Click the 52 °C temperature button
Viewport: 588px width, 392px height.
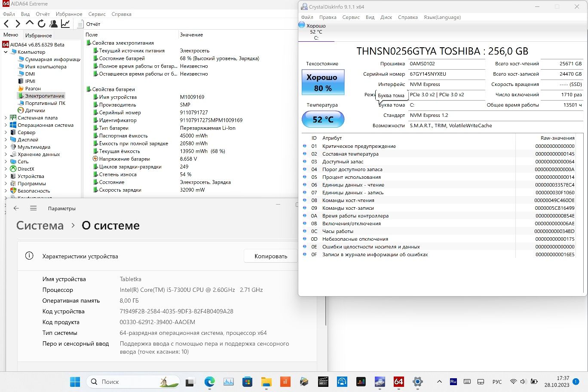click(323, 119)
